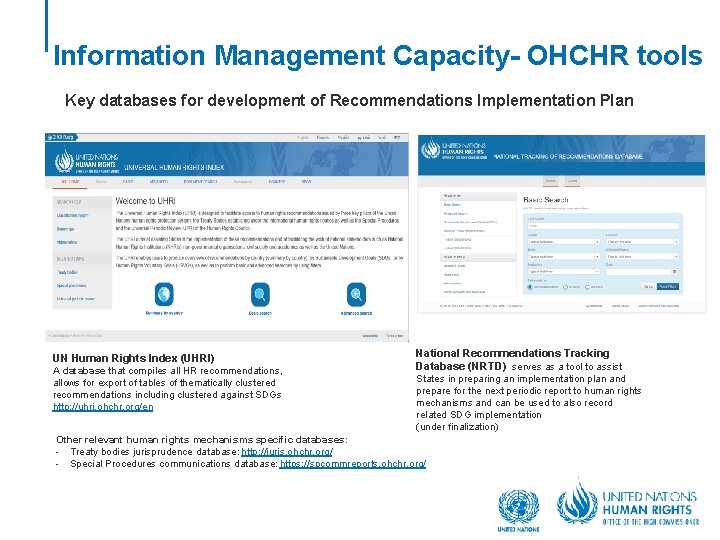Viewport: 720px width, 540px height.
Task: Open the http://uhri.ohchr.org/en link
Action: click(x=103, y=407)
